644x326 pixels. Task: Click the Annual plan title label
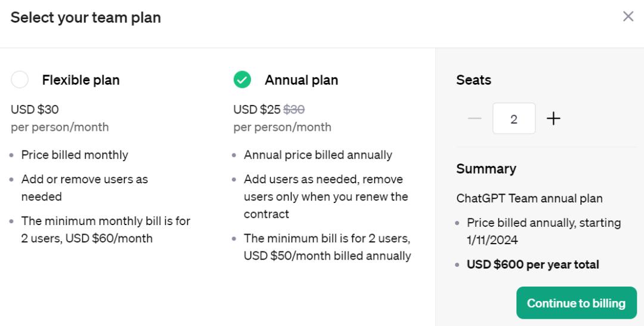click(x=301, y=80)
